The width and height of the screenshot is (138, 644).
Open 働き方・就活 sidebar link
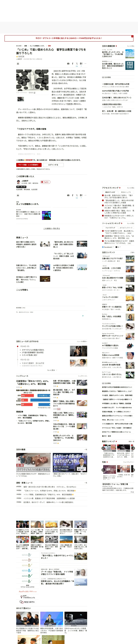click(x=106, y=436)
